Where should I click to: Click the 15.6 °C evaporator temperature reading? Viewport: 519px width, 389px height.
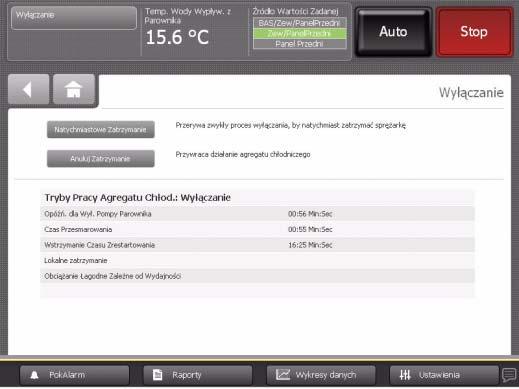point(177,37)
